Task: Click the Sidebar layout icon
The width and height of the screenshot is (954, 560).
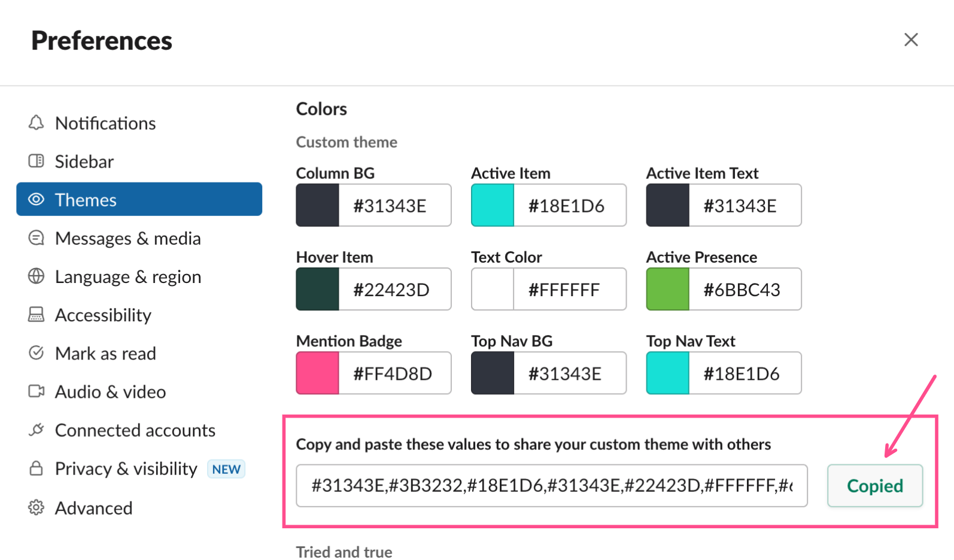Action: pos(37,161)
